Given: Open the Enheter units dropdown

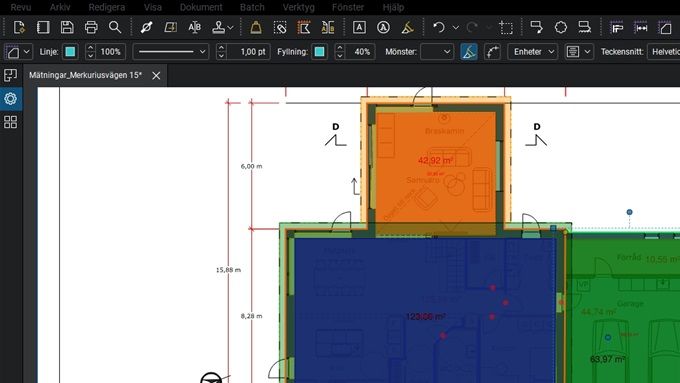Looking at the screenshot, I should click(x=533, y=52).
